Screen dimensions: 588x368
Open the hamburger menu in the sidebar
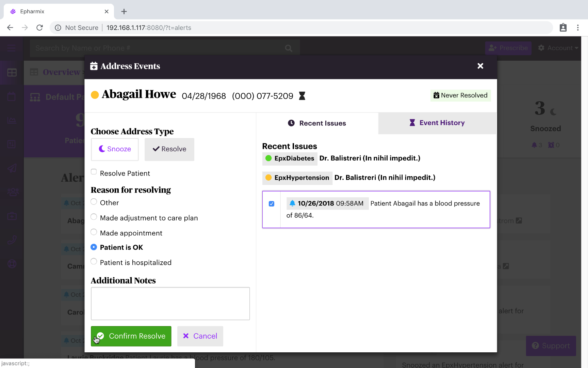click(12, 48)
